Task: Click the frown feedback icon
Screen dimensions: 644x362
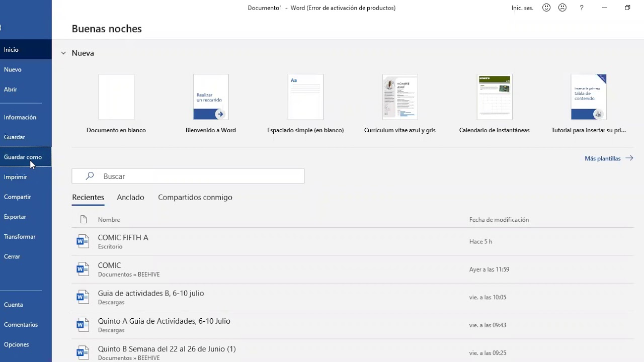Action: coord(562,8)
